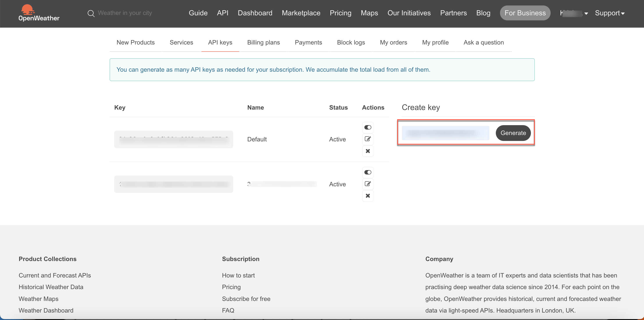The image size is (644, 320).
Task: Open the How to start link
Action: [238, 275]
